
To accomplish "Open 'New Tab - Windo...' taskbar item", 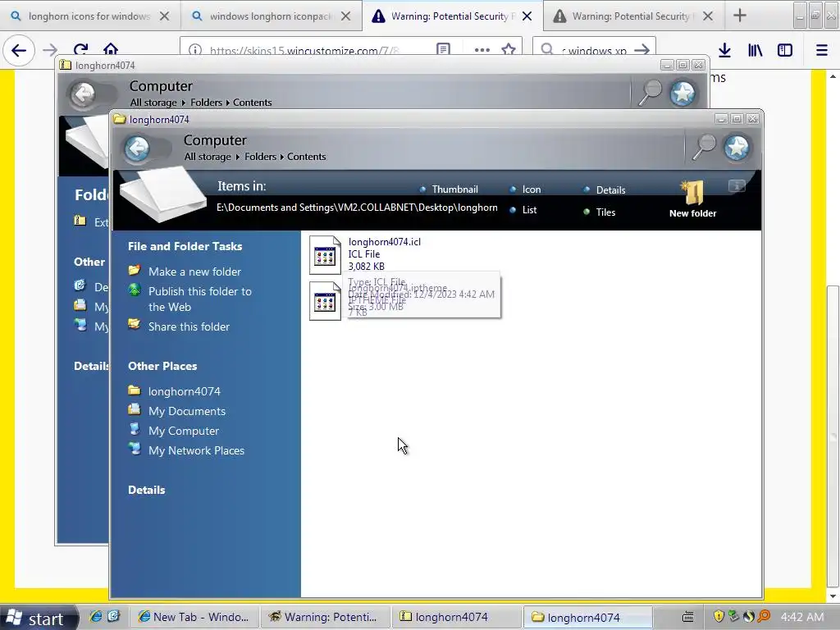I will click(195, 617).
